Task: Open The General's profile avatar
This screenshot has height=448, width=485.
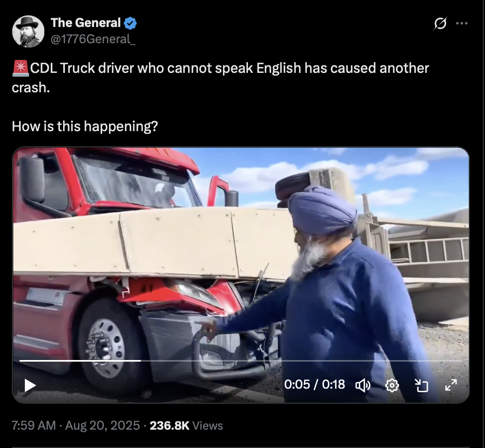Action: (28, 31)
